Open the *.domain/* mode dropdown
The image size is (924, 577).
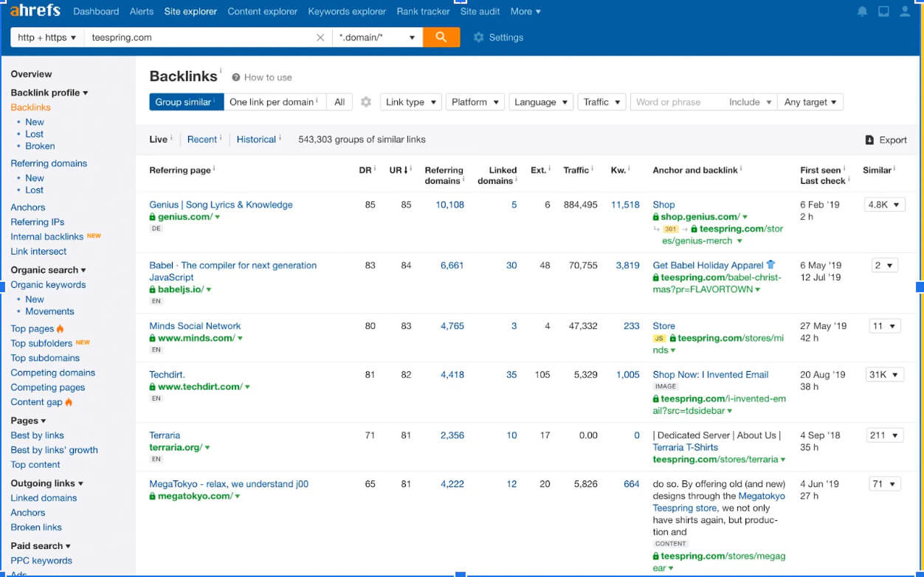click(x=377, y=38)
